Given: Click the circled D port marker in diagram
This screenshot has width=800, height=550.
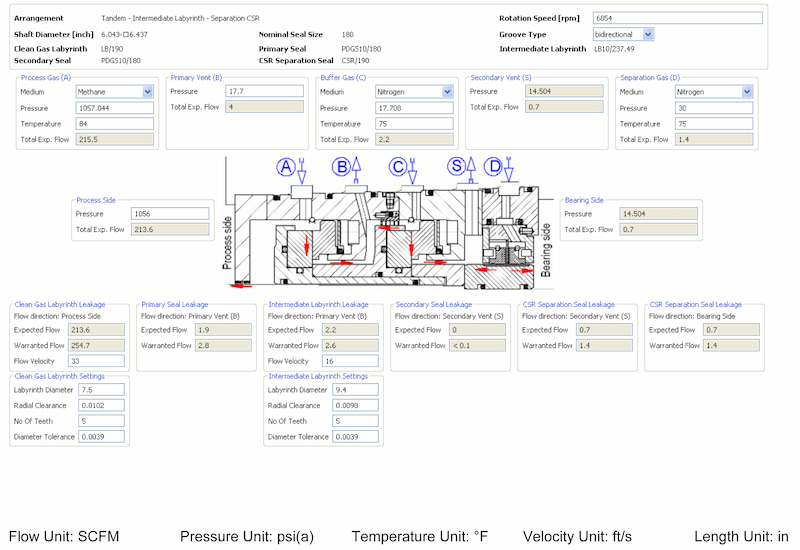Looking at the screenshot, I should tap(493, 167).
